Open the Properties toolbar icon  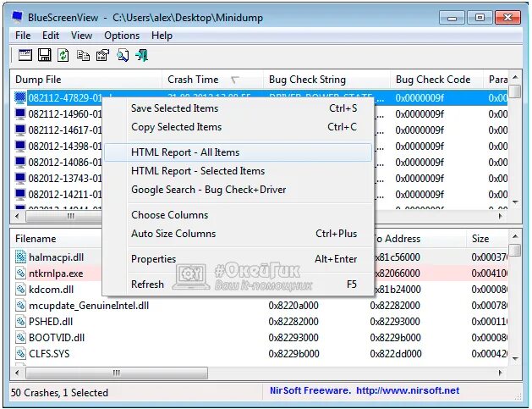103,55
